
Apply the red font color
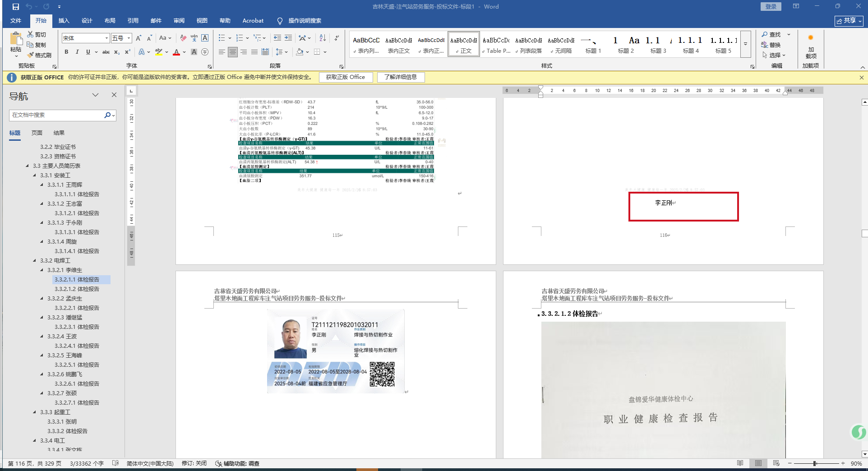pyautogui.click(x=176, y=52)
